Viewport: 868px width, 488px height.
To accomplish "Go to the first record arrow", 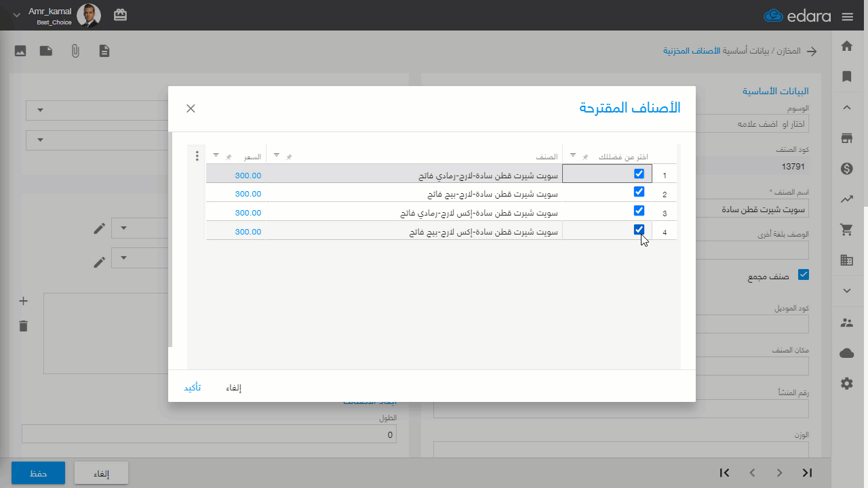I will pos(724,473).
